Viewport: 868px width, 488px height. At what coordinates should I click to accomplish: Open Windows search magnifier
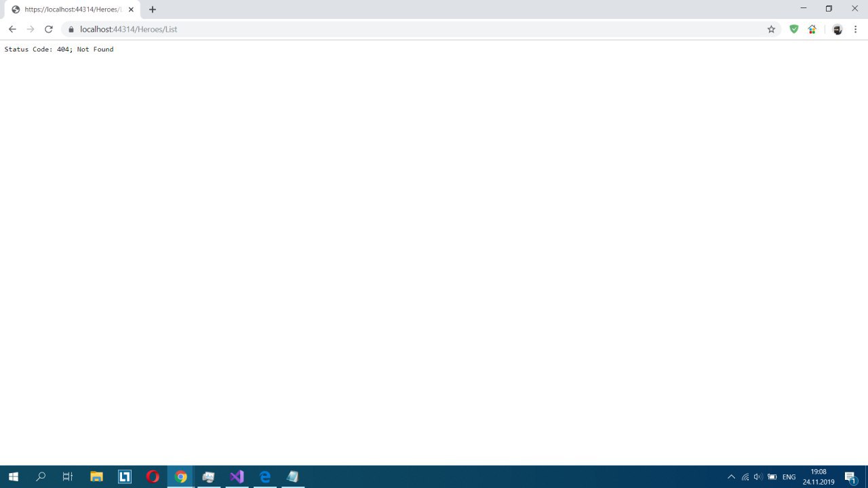tap(41, 476)
